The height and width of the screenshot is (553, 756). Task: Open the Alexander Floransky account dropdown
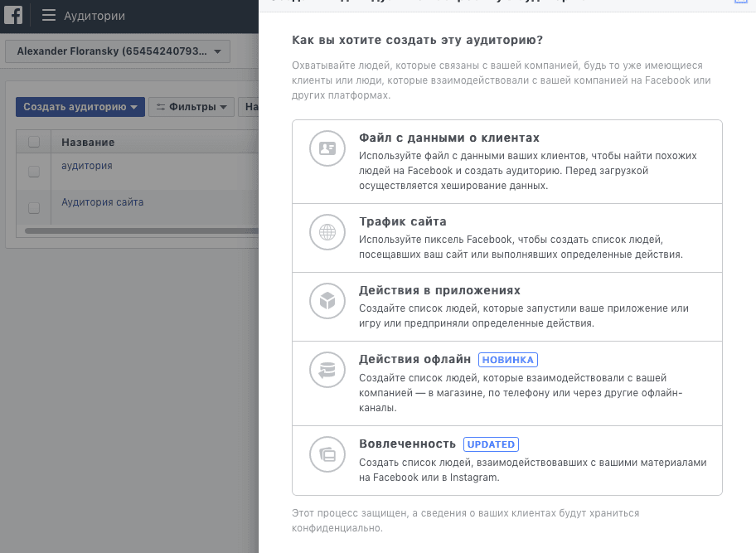click(x=118, y=51)
